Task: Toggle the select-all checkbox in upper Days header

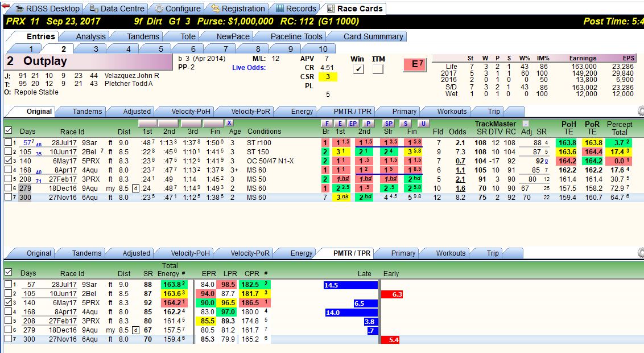Action: point(8,131)
